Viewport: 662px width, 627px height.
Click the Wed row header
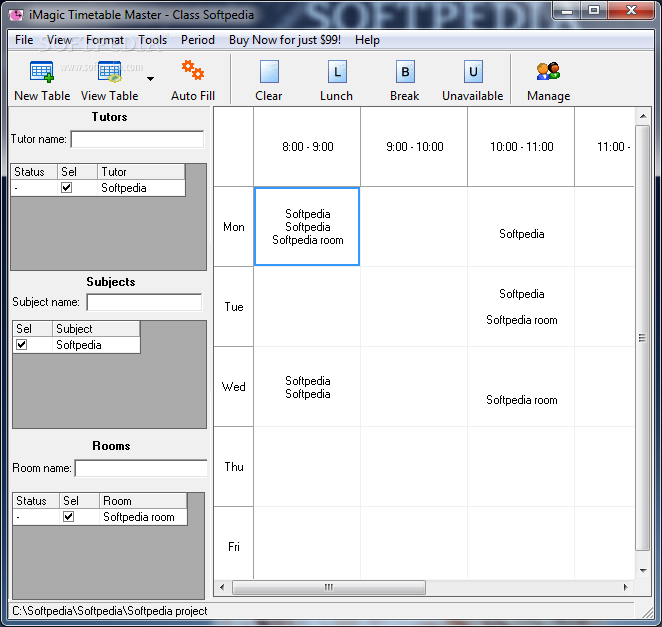point(233,387)
